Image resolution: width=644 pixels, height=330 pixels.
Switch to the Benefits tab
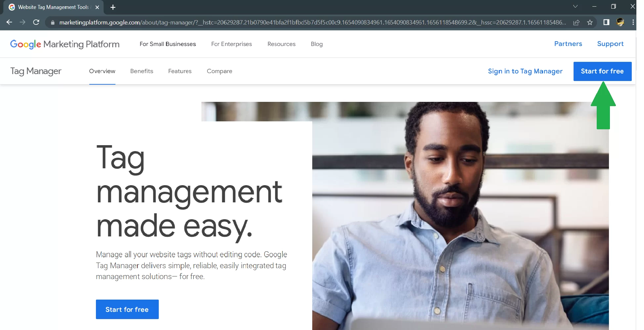click(x=142, y=71)
